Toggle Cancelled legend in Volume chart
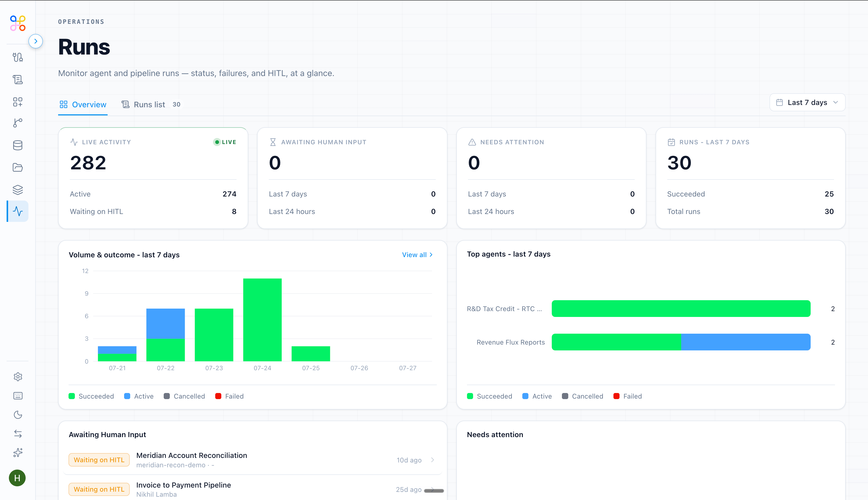This screenshot has width=868, height=500. 184,396
